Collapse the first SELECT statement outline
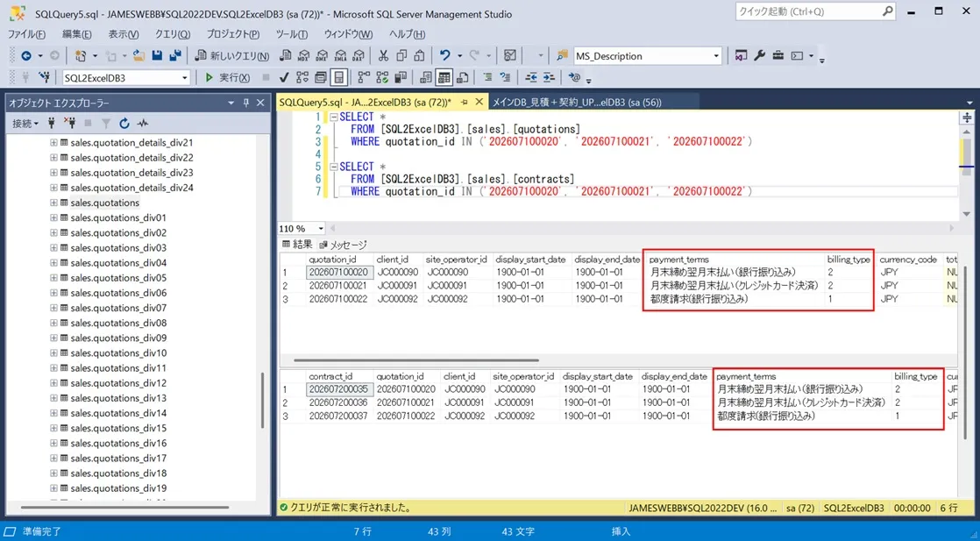The height and width of the screenshot is (541, 980). click(x=334, y=117)
